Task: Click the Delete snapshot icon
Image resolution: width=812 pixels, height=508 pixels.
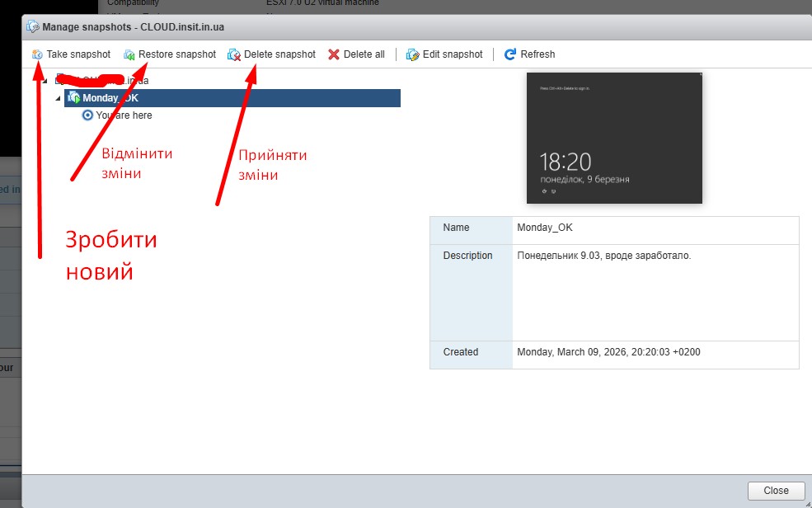Action: click(x=234, y=54)
